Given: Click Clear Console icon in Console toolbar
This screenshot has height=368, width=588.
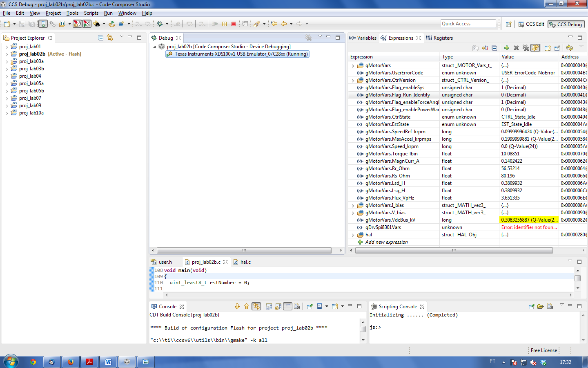Looking at the screenshot, I should point(297,306).
